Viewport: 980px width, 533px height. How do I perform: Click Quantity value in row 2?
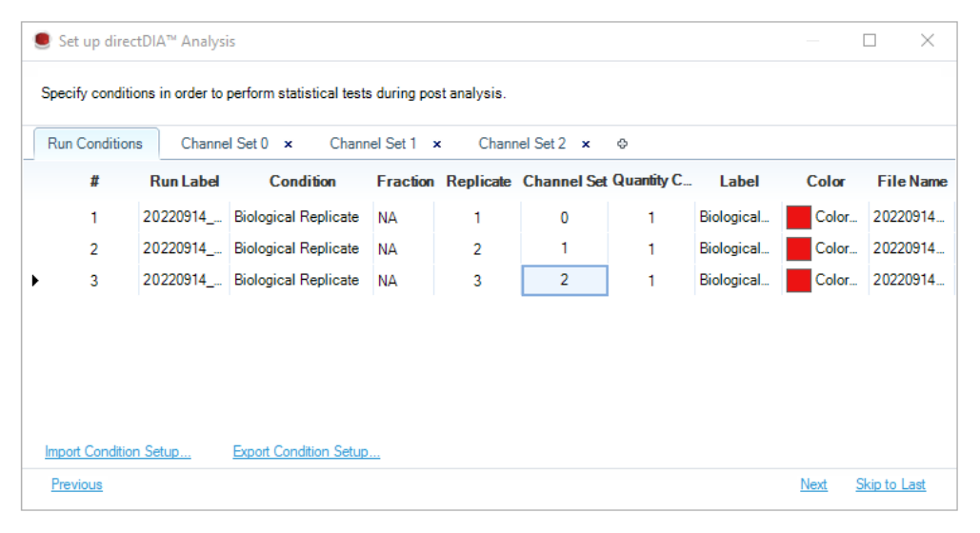pos(651,248)
